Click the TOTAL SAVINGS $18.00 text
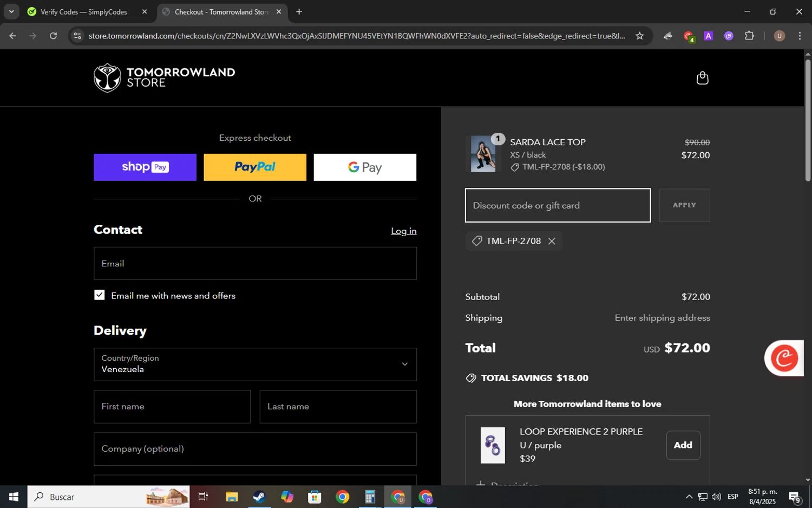Viewport: 812px width, 508px height. coord(534,378)
